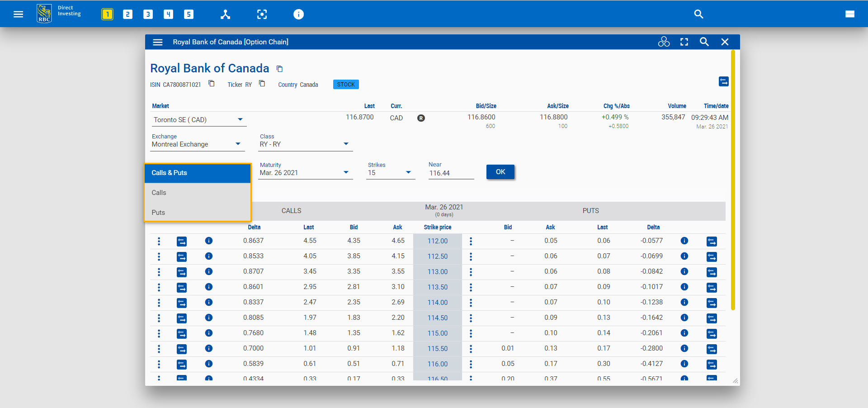
Task: Click the linked circles icon in panel header
Action: pyautogui.click(x=664, y=42)
